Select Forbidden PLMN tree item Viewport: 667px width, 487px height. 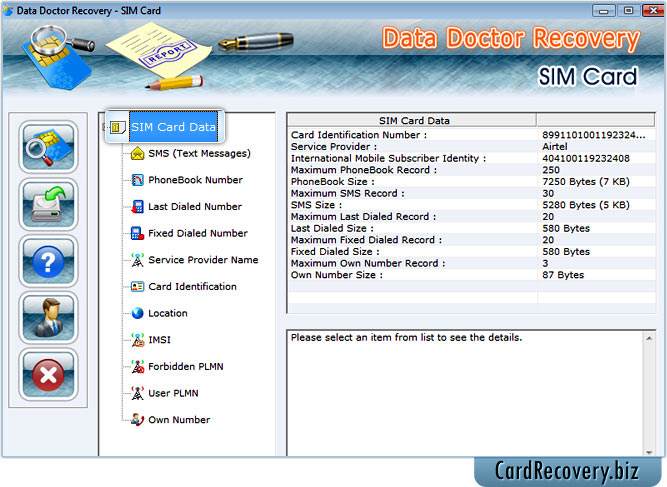click(x=185, y=366)
